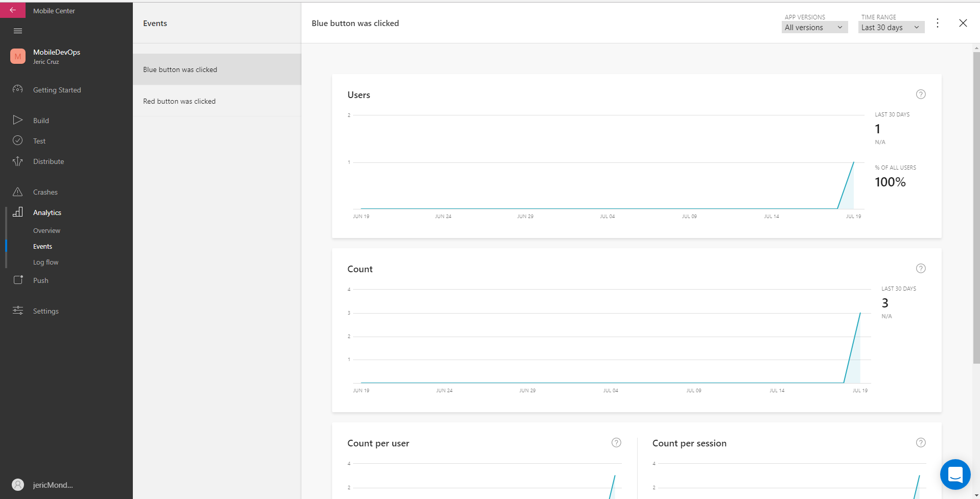Click the Test checkmark icon

(18, 140)
